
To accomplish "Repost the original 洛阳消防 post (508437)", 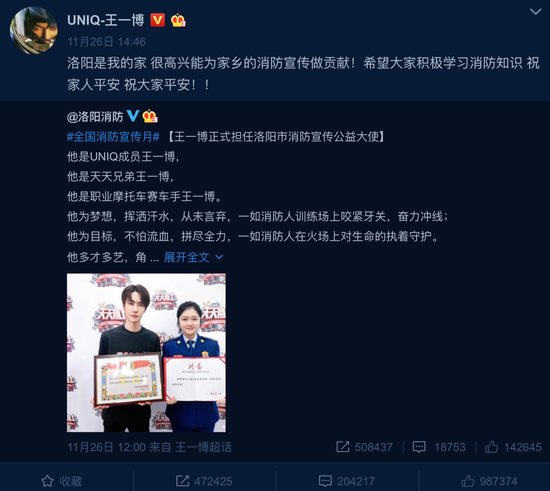I will tap(364, 447).
